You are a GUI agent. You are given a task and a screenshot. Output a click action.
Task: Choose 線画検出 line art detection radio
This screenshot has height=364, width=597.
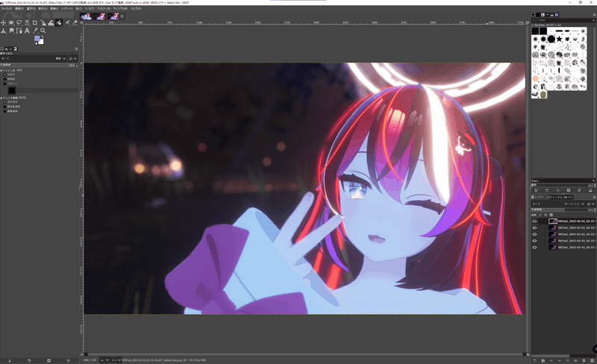click(x=4, y=111)
